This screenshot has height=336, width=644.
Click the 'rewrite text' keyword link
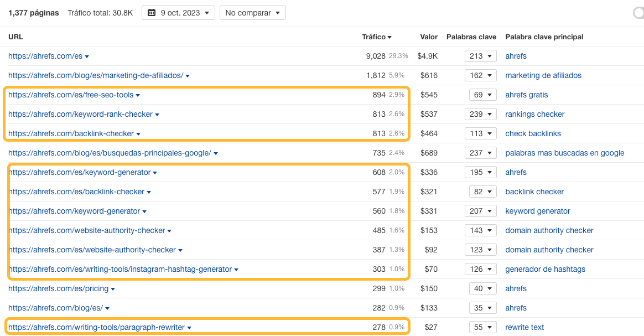524,327
